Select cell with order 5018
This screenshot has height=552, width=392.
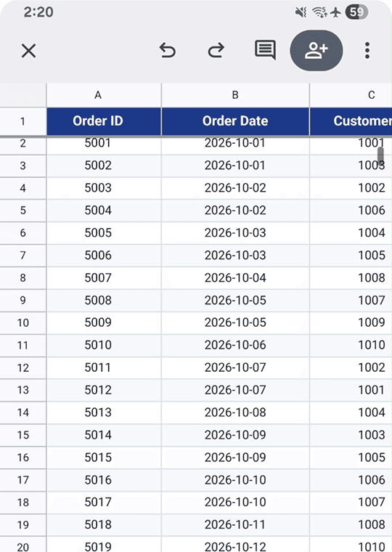coord(104,525)
